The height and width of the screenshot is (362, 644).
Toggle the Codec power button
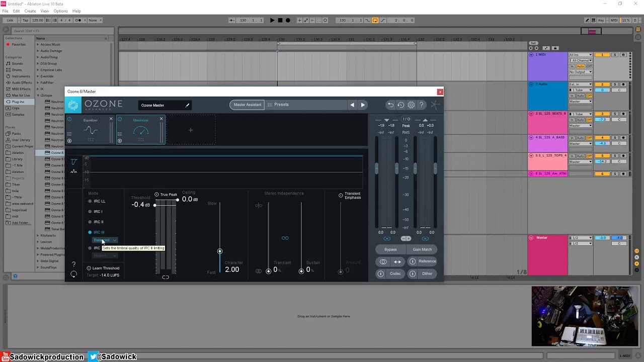pyautogui.click(x=381, y=274)
